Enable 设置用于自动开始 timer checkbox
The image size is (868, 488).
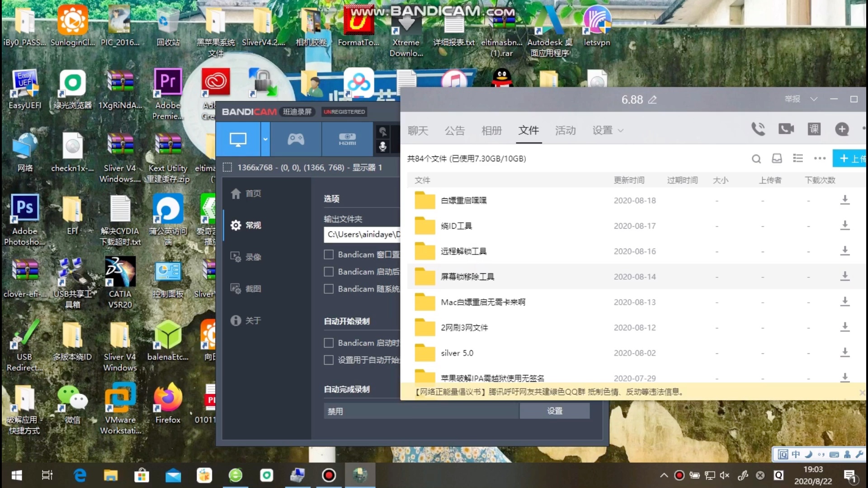click(x=329, y=360)
